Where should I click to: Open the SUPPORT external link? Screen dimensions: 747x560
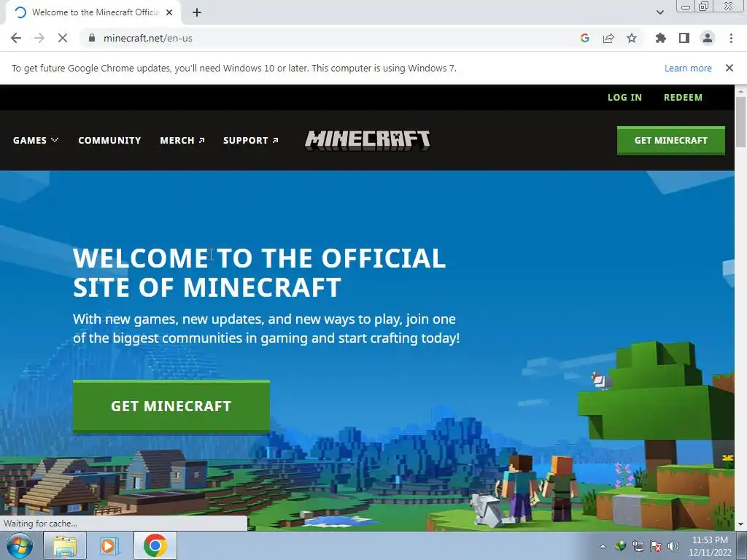tap(251, 141)
